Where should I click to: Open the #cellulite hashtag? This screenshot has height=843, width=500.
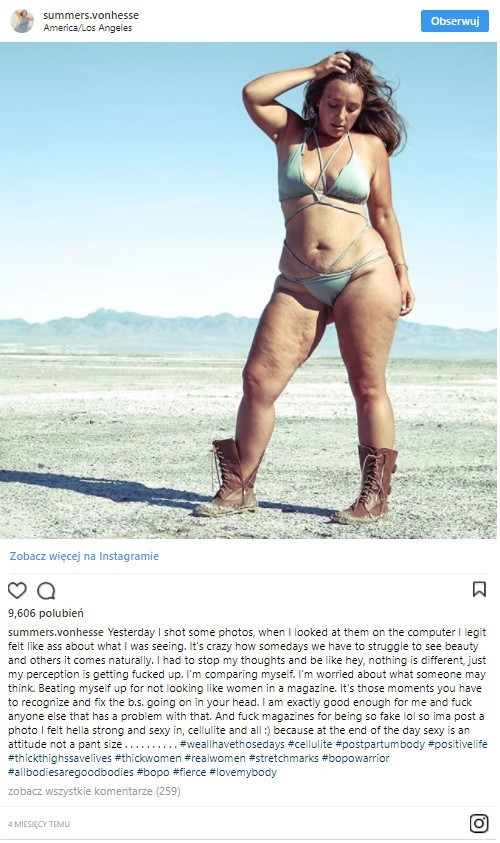point(310,744)
